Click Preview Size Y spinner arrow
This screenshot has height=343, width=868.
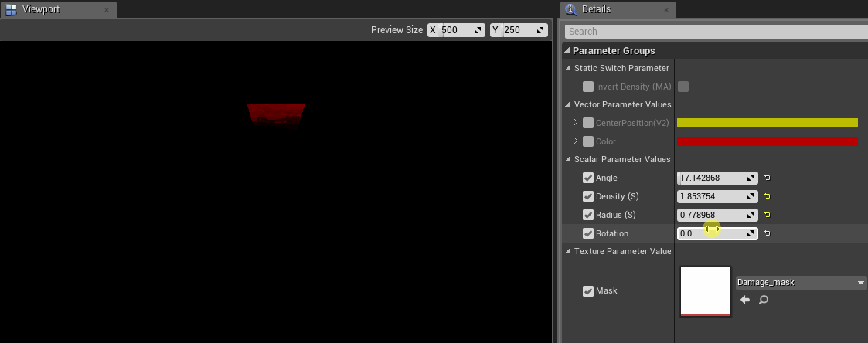tap(540, 30)
